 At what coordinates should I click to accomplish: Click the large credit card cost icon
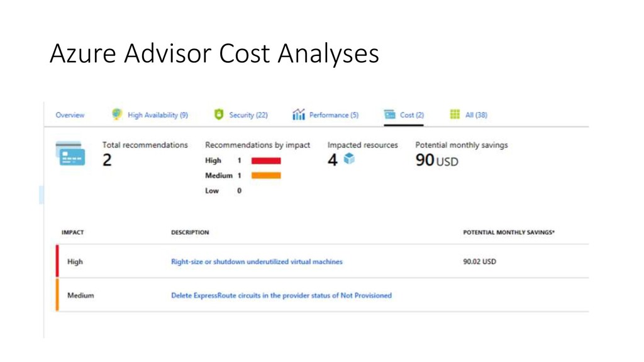coord(70,153)
